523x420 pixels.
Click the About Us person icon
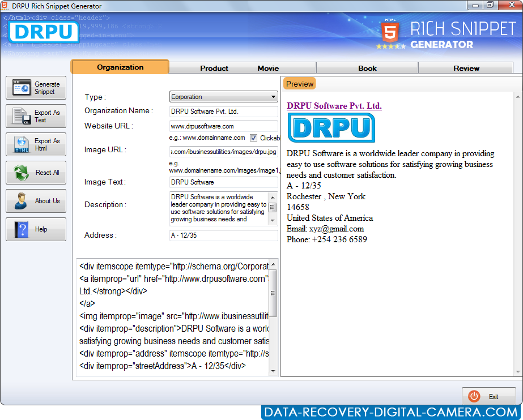pos(21,201)
